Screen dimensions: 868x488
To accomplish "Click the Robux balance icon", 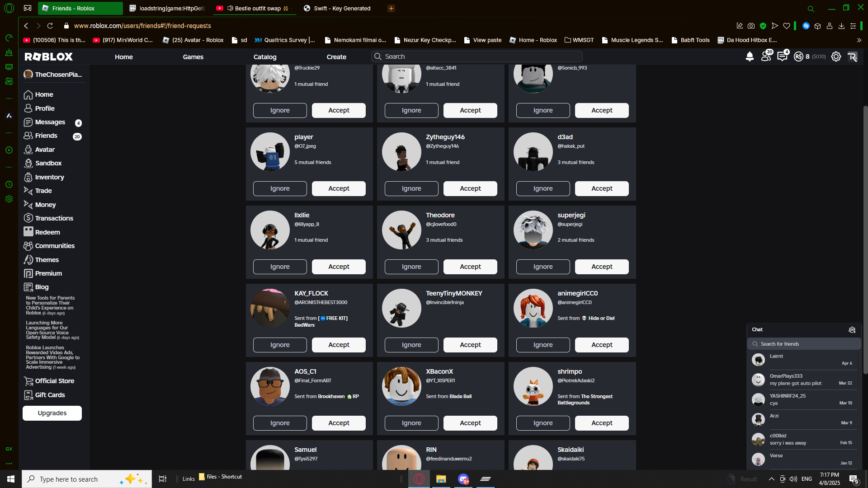I will [798, 56].
